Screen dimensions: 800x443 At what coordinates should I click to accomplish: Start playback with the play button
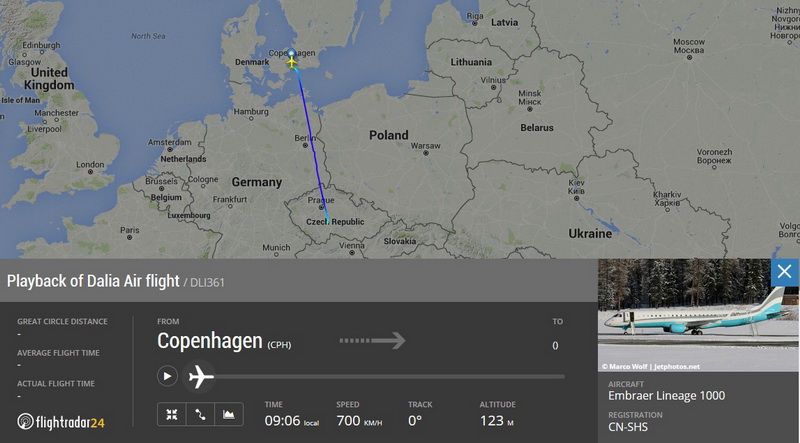[167, 376]
